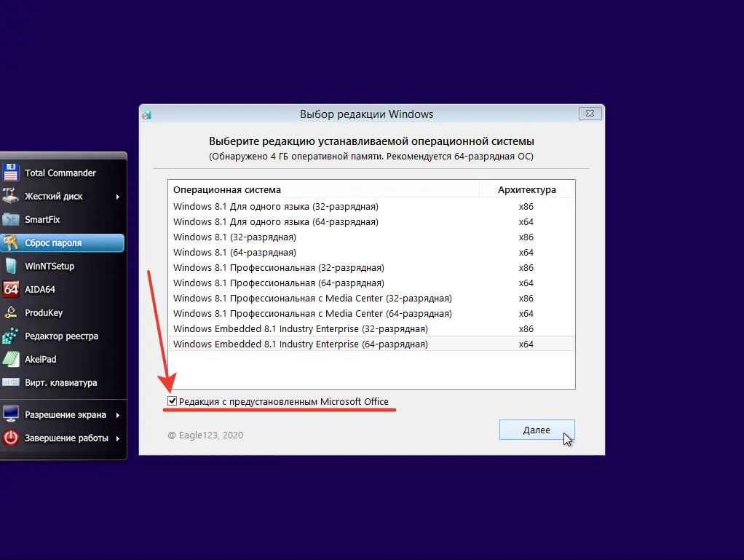Open WinNTSetup menu item
Viewport: 744px width, 560px height.
[x=63, y=266]
